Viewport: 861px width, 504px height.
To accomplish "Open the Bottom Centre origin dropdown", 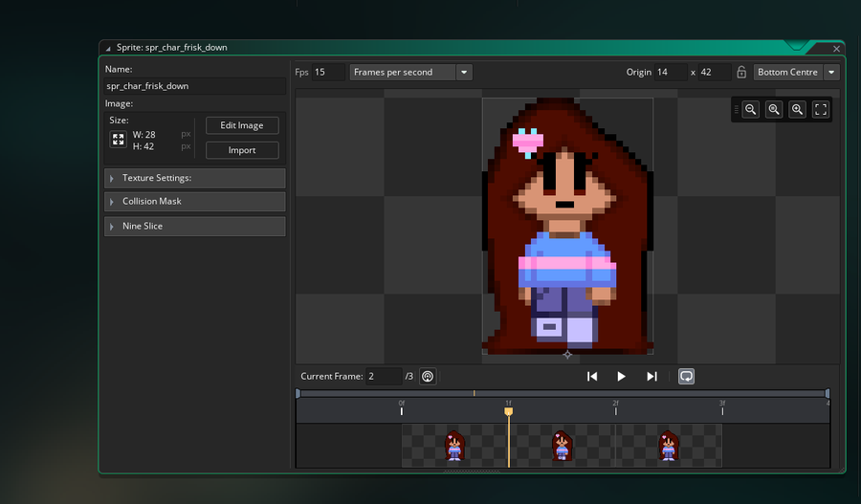I will click(796, 73).
